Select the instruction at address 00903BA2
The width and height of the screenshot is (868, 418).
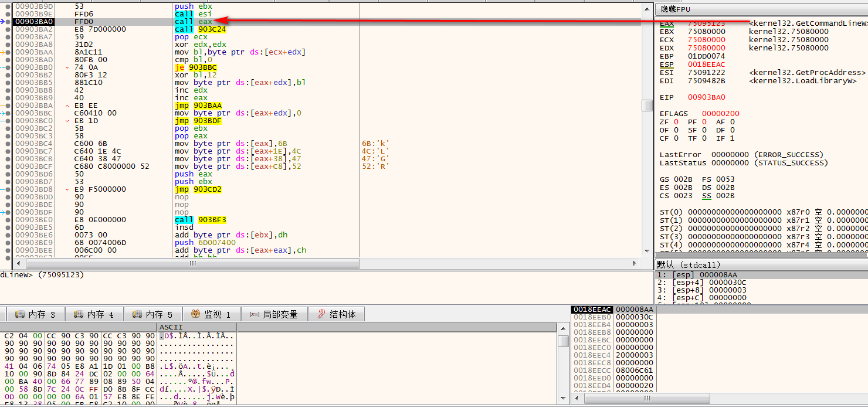click(x=33, y=29)
